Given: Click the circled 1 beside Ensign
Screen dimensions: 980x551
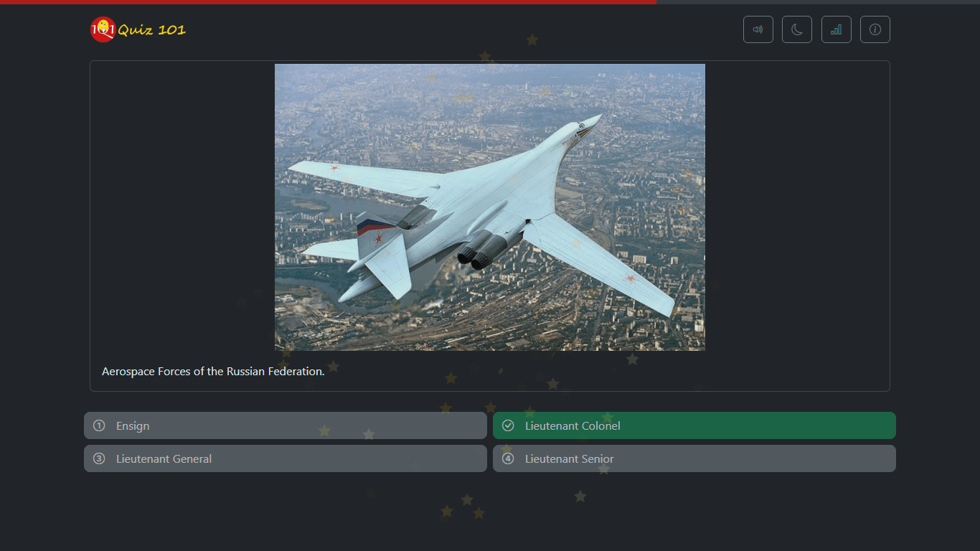Looking at the screenshot, I should pyautogui.click(x=99, y=425).
